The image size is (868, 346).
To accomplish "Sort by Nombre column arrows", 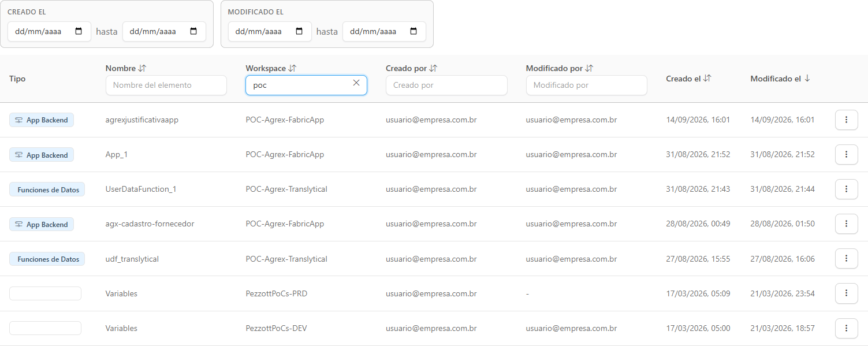I will tap(143, 68).
